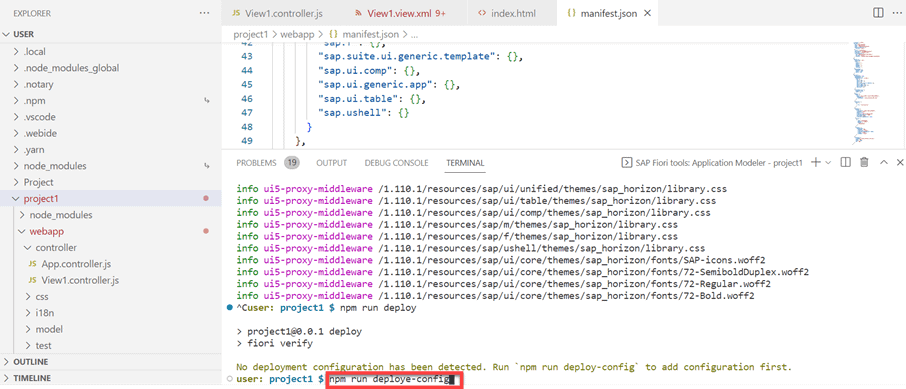Select the TERMINAL panel tab
The image size is (906, 389).
tap(465, 163)
